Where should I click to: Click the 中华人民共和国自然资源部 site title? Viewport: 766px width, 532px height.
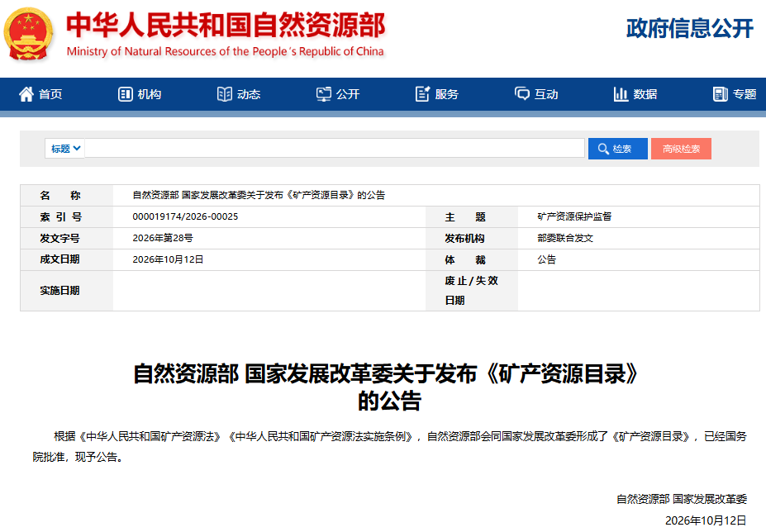(226, 25)
